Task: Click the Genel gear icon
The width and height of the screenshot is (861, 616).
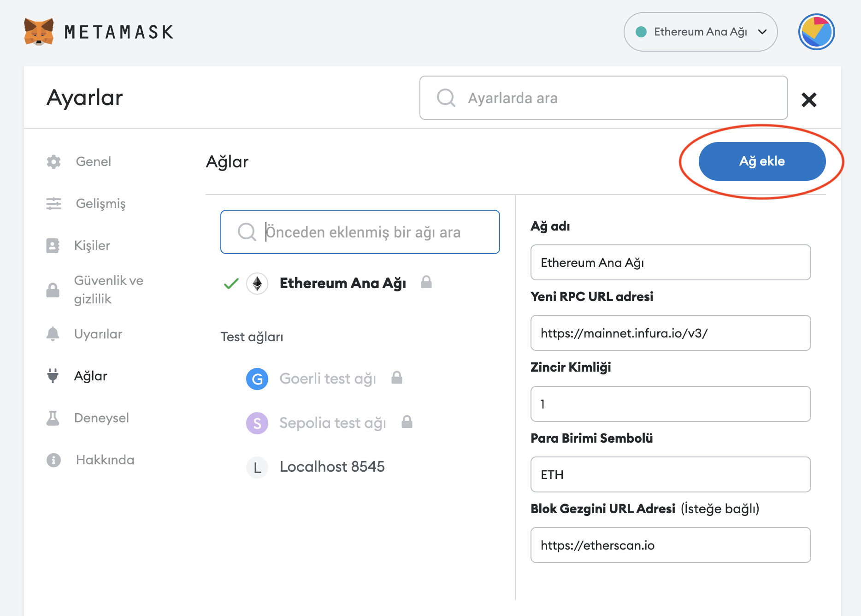Action: (53, 161)
